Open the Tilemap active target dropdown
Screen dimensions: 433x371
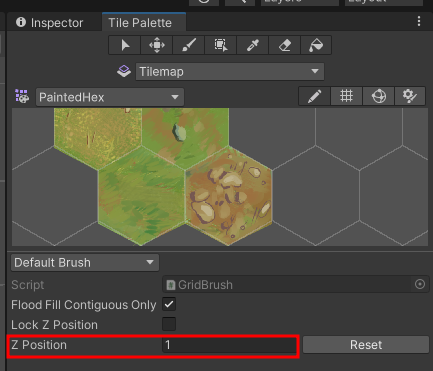point(230,71)
